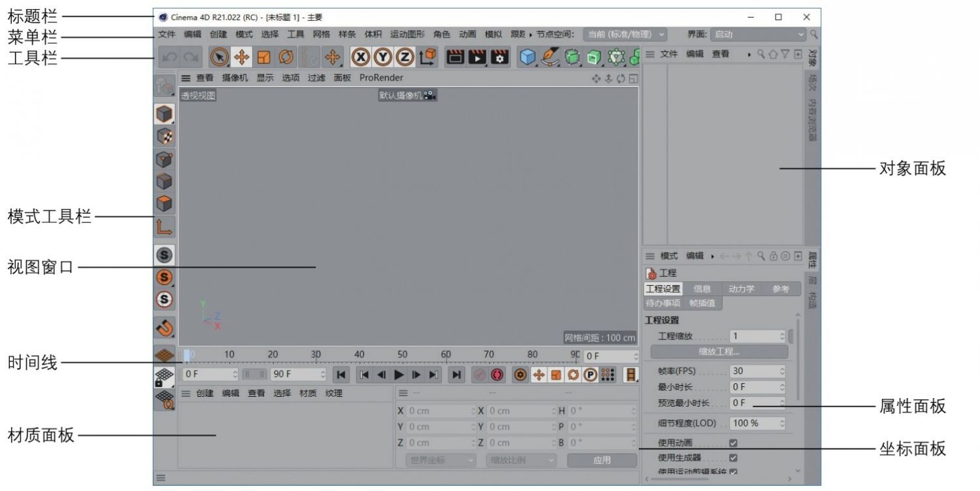
Task: Open 创建 menu in material panel
Action: point(204,394)
